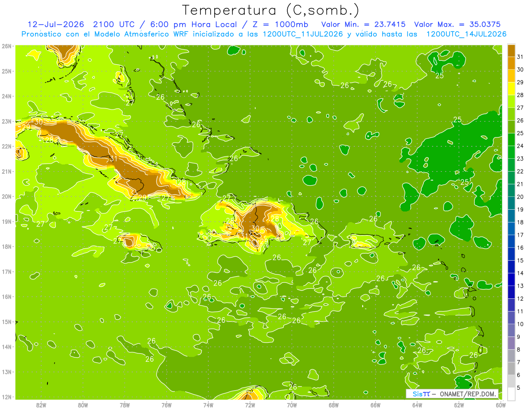The image size is (532, 411).
Task: Click the "17" label on the color scale
Action: [x=520, y=235]
